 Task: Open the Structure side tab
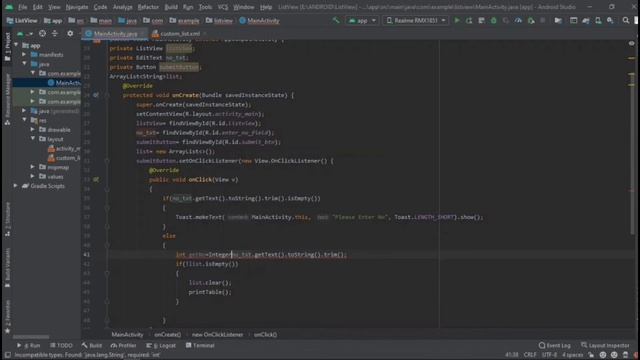coord(7,219)
